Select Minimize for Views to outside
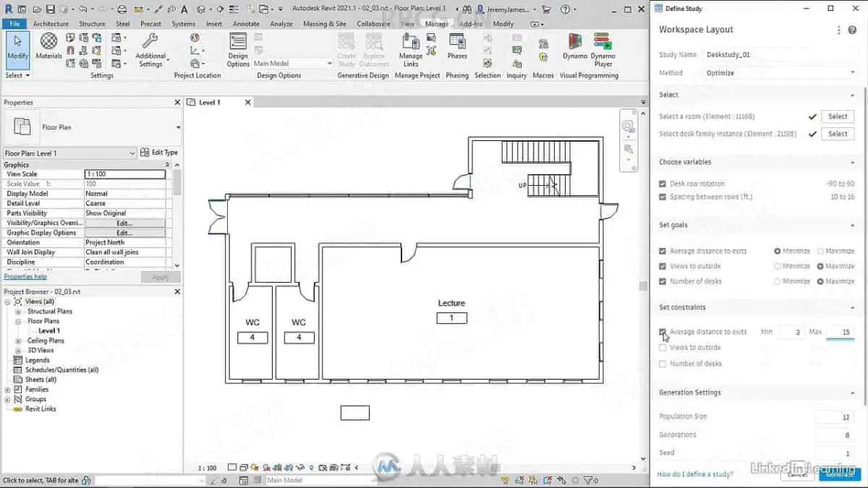This screenshot has width=868, height=488. [778, 266]
